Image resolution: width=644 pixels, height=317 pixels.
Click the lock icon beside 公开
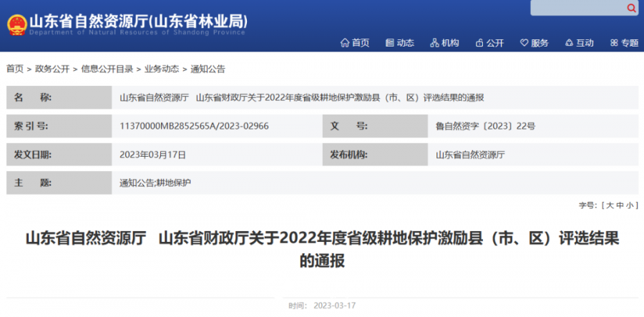coord(479,43)
